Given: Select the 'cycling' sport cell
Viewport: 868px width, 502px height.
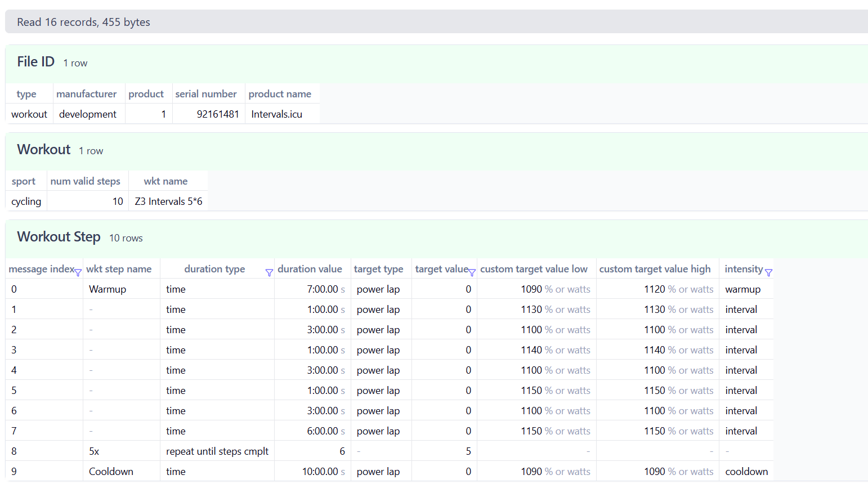Looking at the screenshot, I should coord(26,201).
